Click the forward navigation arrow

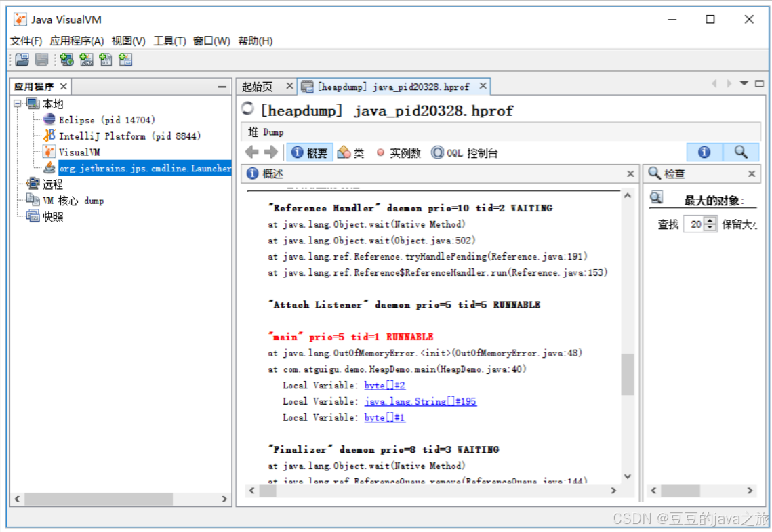tap(271, 152)
